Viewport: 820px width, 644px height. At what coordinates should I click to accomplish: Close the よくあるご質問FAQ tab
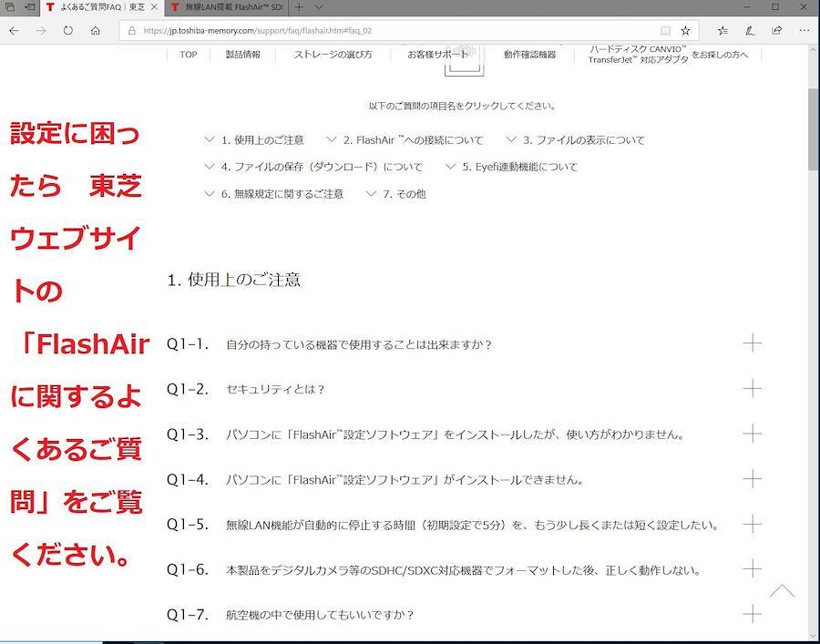point(154,7)
